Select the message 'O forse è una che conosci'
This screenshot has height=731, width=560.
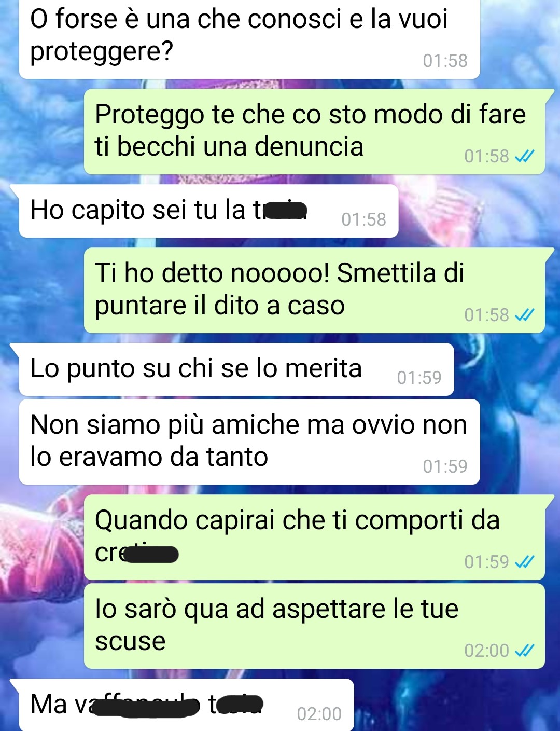click(x=249, y=39)
